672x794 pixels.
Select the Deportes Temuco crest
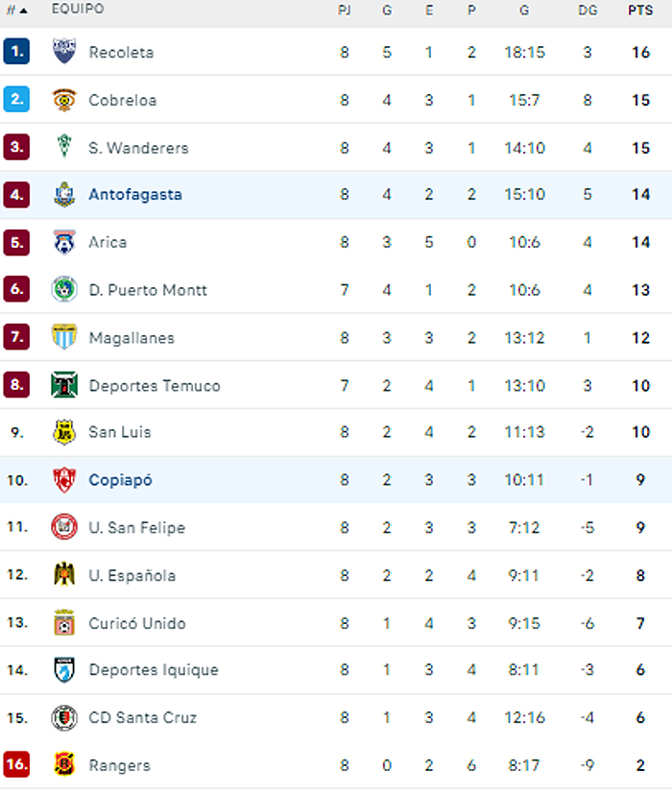64,385
